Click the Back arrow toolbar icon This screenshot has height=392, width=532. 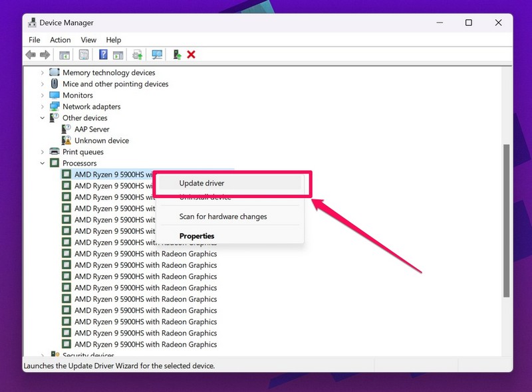coord(31,54)
